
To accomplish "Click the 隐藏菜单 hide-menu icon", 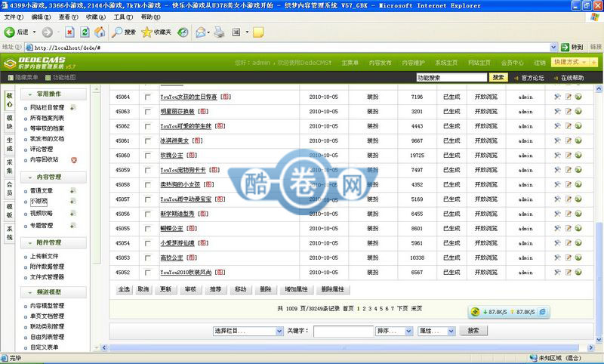I will (11, 78).
